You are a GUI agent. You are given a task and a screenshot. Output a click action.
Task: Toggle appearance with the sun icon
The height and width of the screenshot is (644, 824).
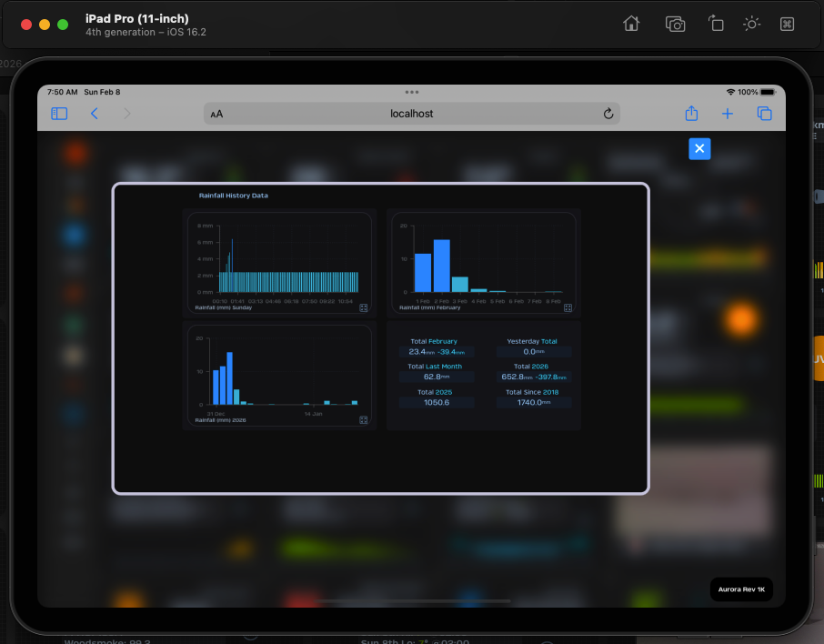coord(751,25)
